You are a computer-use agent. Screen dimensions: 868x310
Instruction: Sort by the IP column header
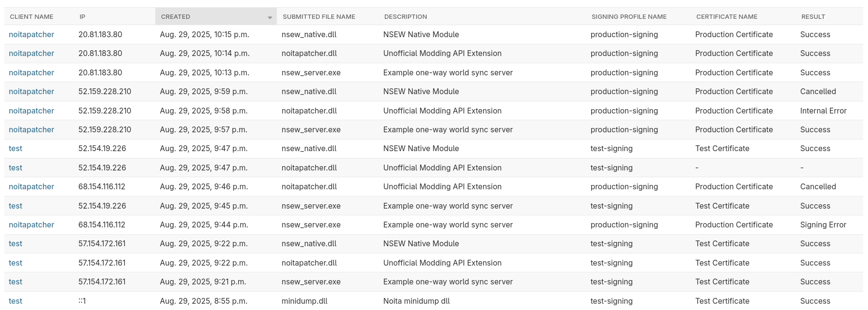(82, 16)
